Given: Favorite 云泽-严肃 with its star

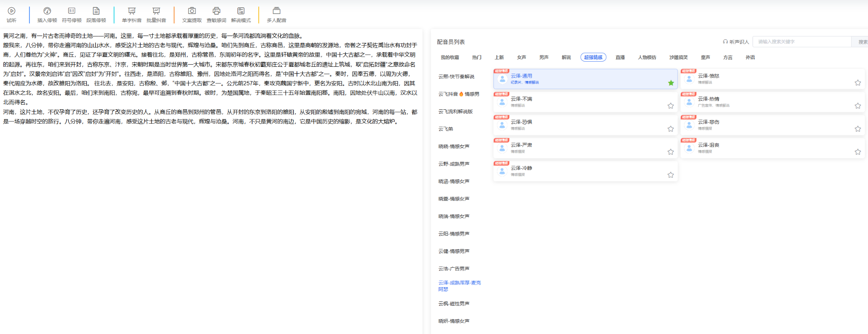Looking at the screenshot, I should [x=671, y=152].
